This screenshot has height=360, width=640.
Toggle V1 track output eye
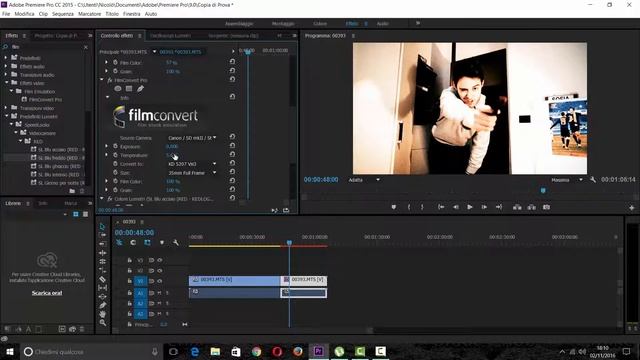point(160,281)
